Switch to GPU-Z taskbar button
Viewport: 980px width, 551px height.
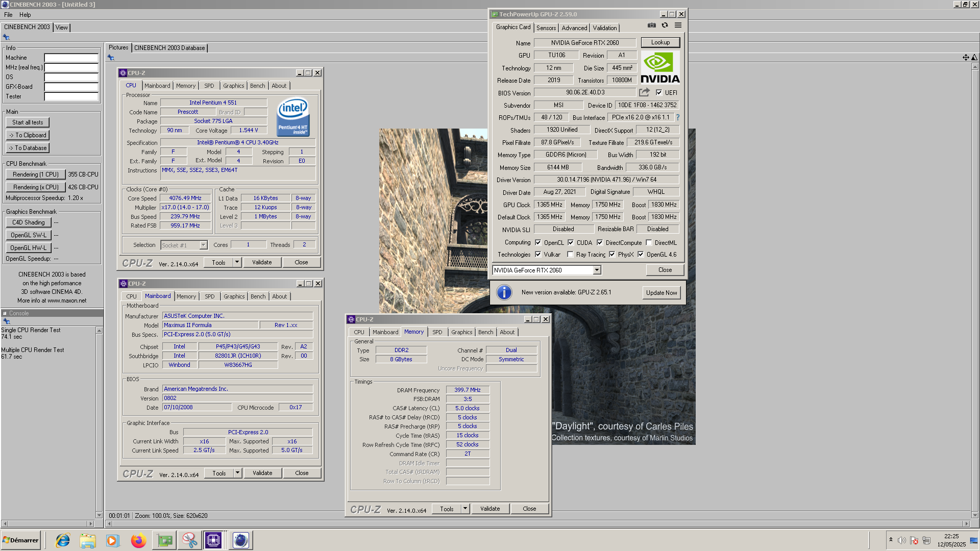click(x=165, y=540)
